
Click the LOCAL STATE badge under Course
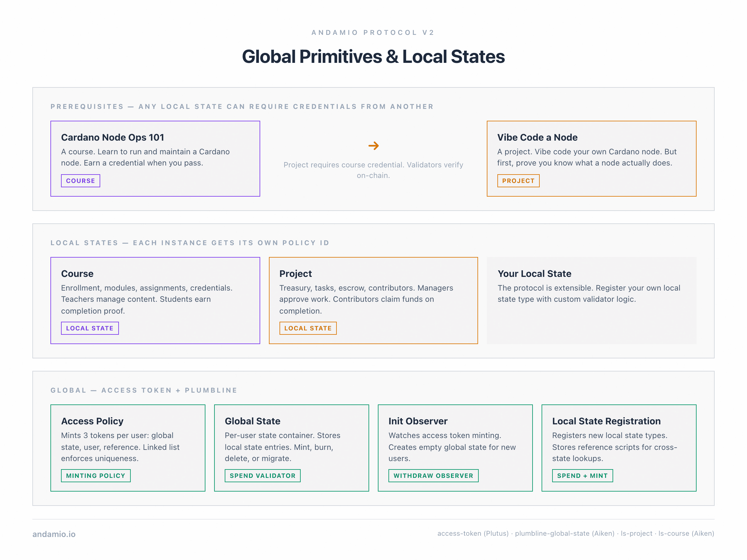(90, 328)
